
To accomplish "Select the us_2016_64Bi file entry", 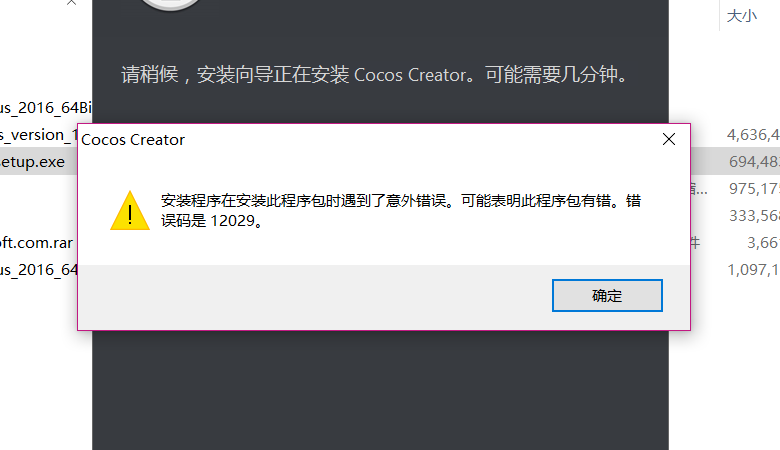I will 46,107.
